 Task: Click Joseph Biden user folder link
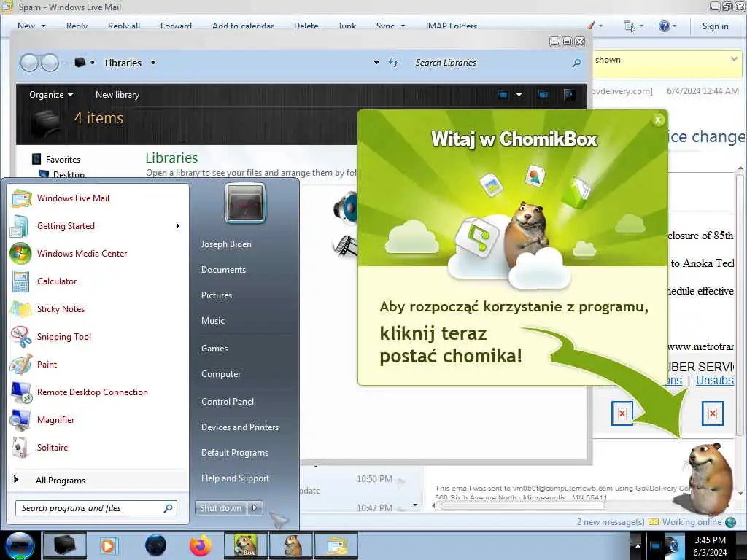(226, 244)
